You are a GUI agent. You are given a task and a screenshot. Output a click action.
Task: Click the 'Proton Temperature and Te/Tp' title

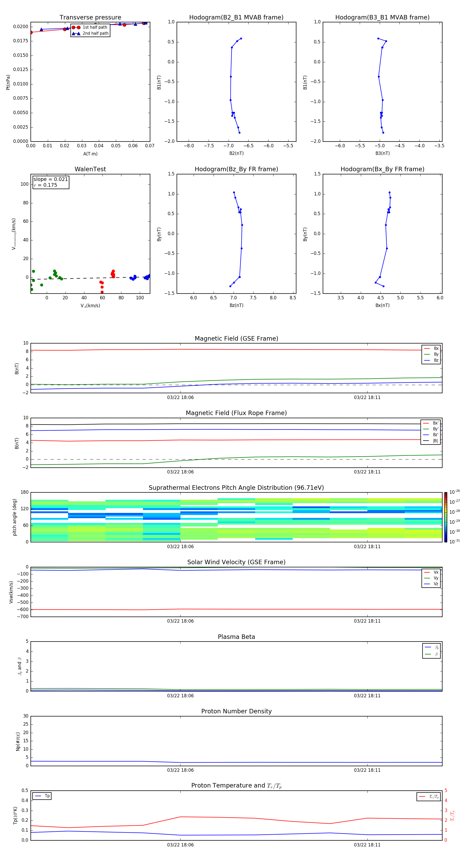pos(236,786)
